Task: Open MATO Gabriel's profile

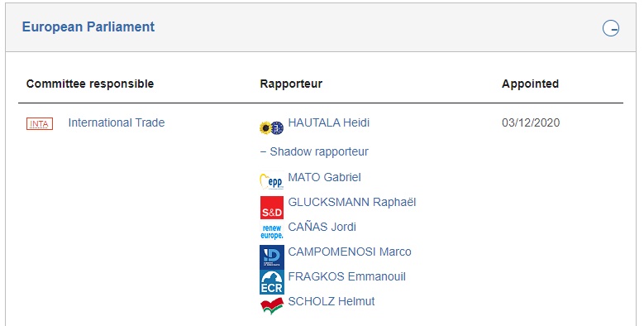Action: point(324,177)
